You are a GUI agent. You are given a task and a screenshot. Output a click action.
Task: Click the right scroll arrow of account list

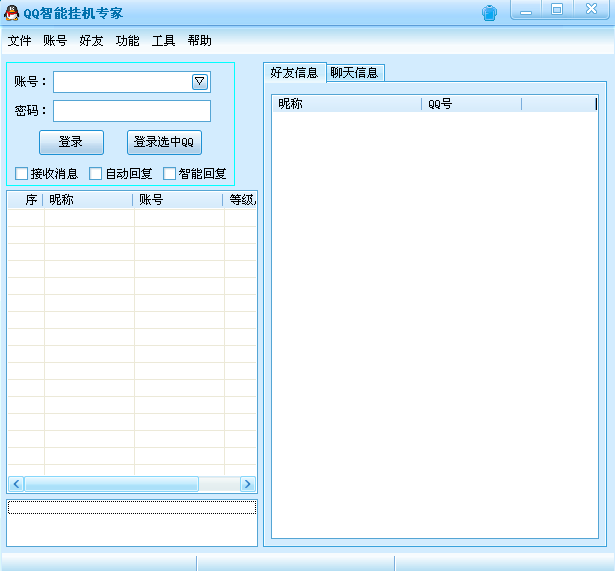(247, 484)
